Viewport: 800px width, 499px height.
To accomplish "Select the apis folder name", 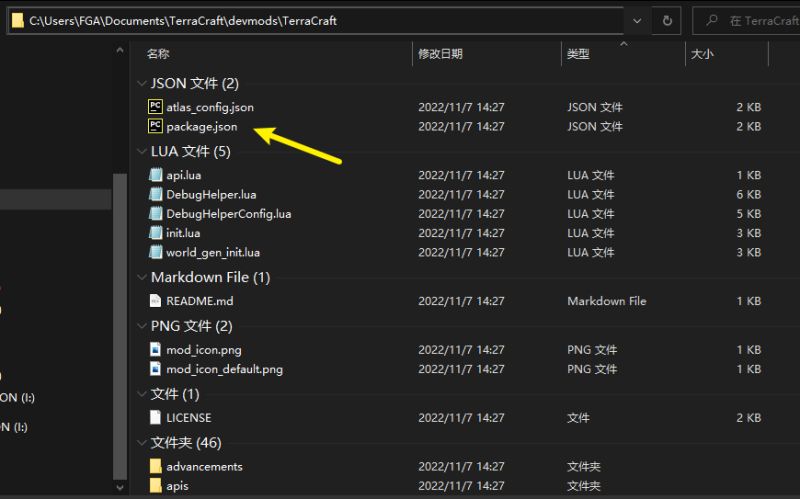I will pos(177,486).
